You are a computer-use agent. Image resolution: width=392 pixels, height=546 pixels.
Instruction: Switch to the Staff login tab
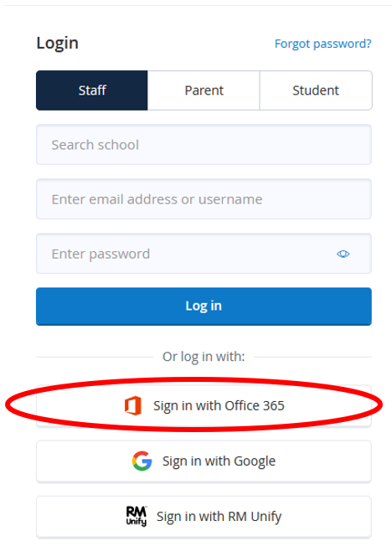[92, 90]
